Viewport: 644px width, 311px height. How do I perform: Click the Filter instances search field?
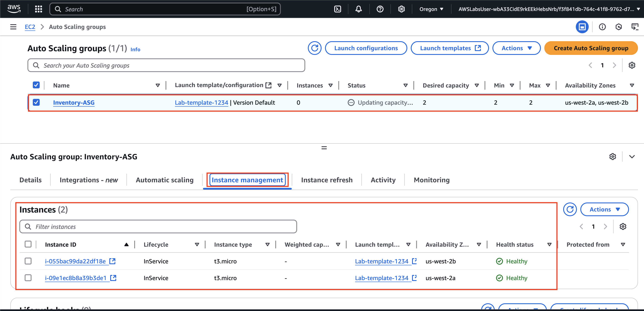pos(158,227)
